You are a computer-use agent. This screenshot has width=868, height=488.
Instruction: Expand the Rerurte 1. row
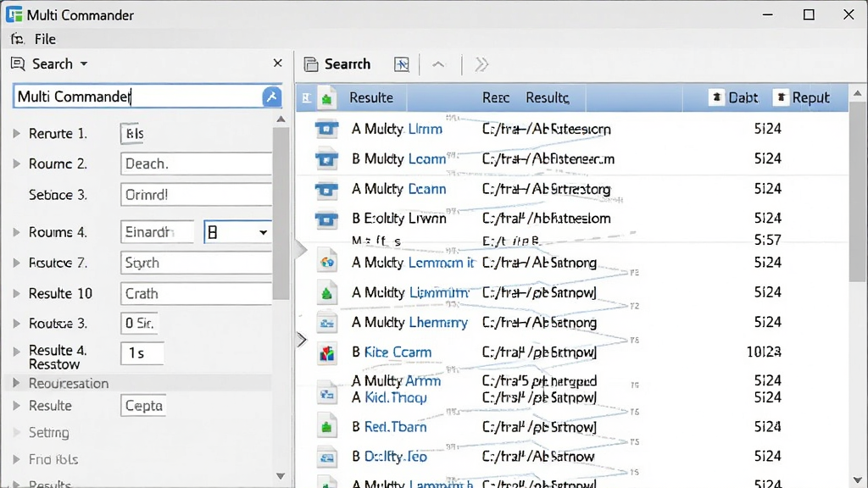[x=17, y=133]
